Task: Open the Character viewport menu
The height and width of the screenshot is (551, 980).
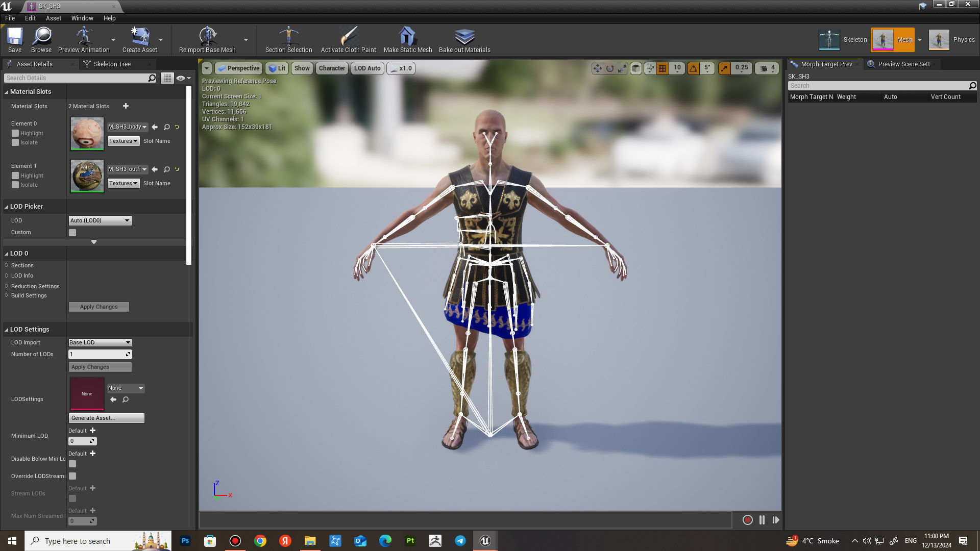Action: tap(332, 68)
